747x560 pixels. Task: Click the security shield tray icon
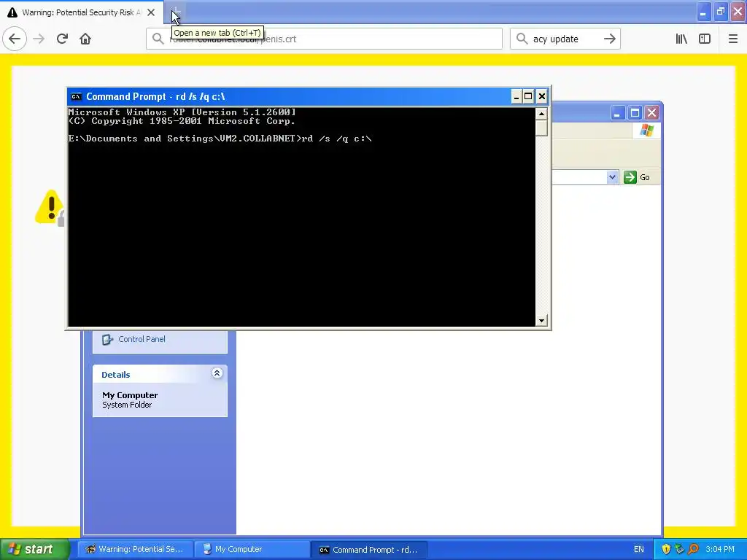(x=666, y=549)
